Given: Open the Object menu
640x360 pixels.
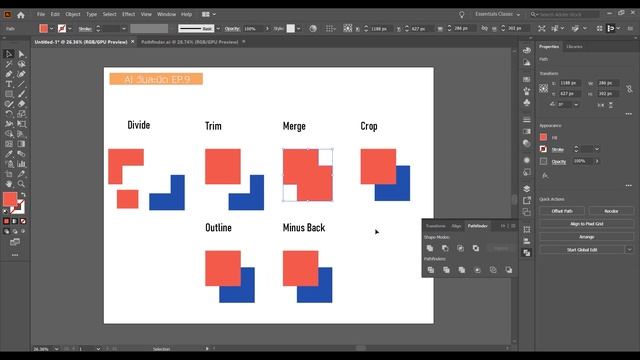Looking at the screenshot, I should [x=73, y=14].
